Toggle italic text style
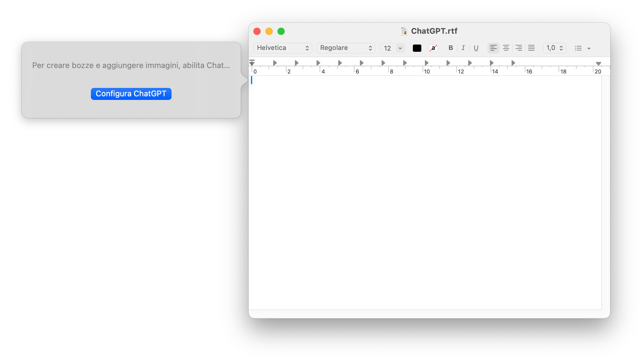The width and height of the screenshot is (644, 363). pos(463,48)
